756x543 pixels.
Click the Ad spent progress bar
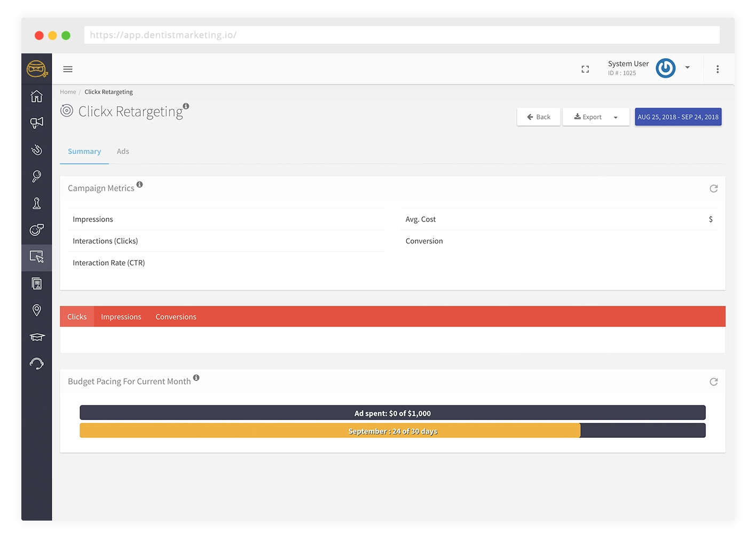click(x=392, y=413)
